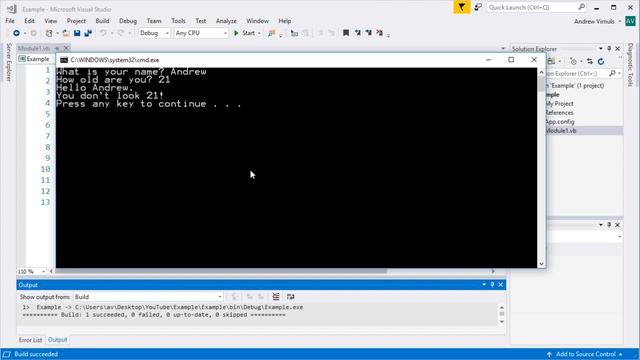Screen dimensions: 640x360
Task: Click the green Start debugging button
Action: (244, 33)
